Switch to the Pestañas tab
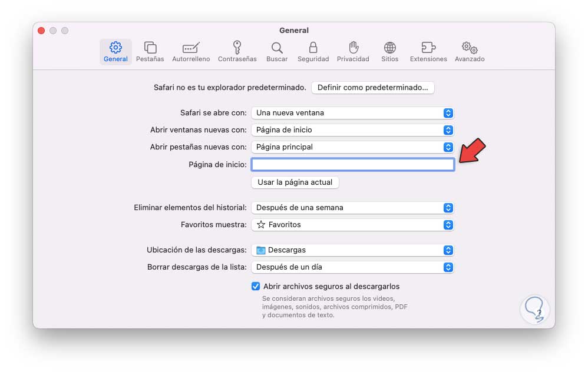The height and width of the screenshot is (372, 588). (x=150, y=52)
